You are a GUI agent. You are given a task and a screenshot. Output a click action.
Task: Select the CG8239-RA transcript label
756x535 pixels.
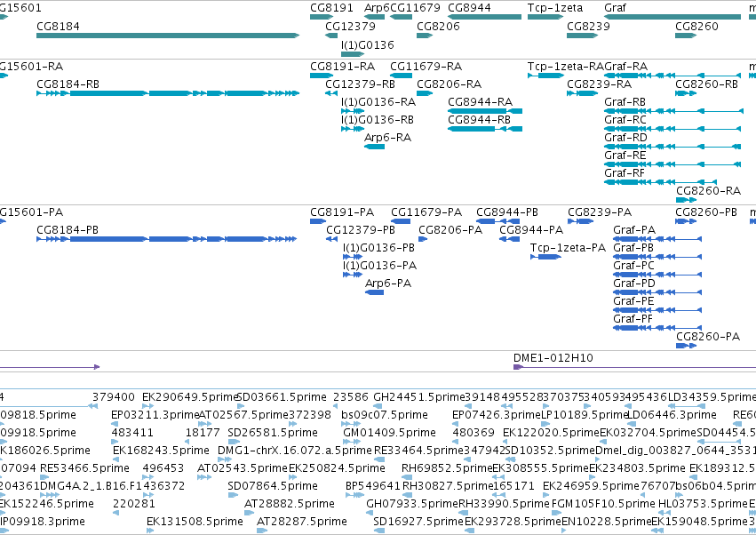[x=600, y=84]
